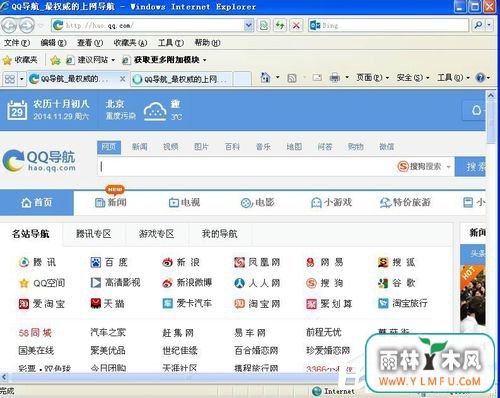This screenshot has height=398, width=500.
Task: Open the 查看(V) menu
Action: point(90,43)
